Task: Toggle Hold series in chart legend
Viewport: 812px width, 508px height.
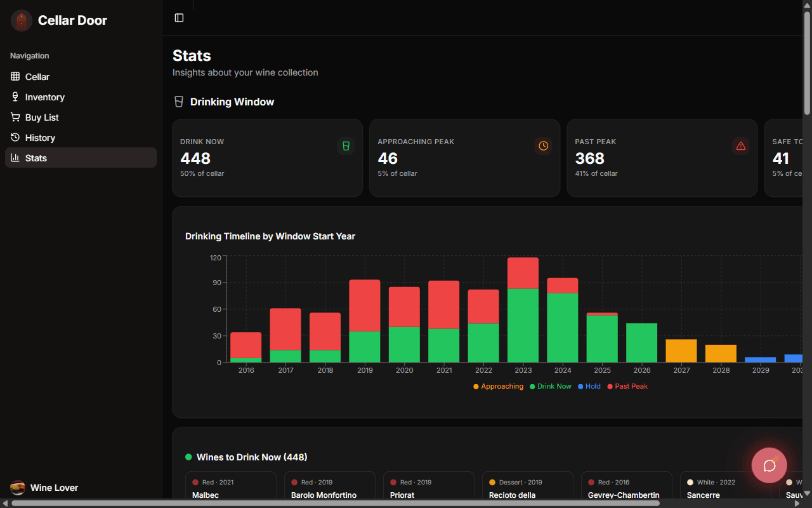Action: pyautogui.click(x=589, y=386)
